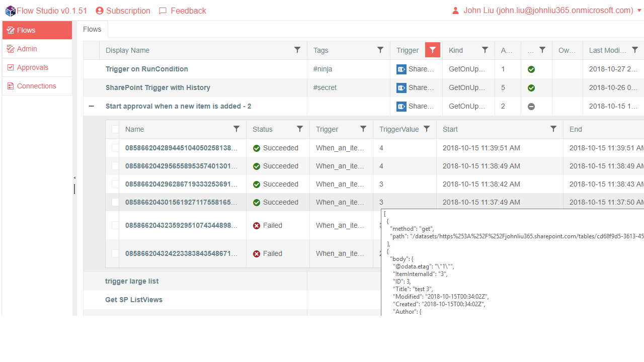Click the green enabled status icon for Trigger on RunCondition

coord(531,69)
